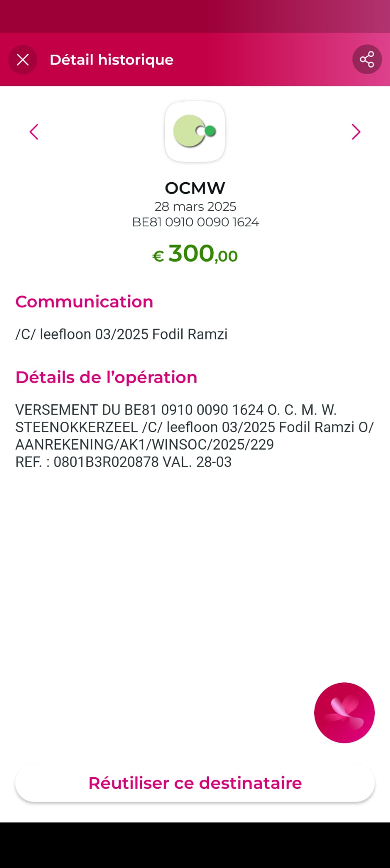Tap the leefloon 03/2025 communication text
Image resolution: width=390 pixels, height=868 pixels.
[122, 334]
